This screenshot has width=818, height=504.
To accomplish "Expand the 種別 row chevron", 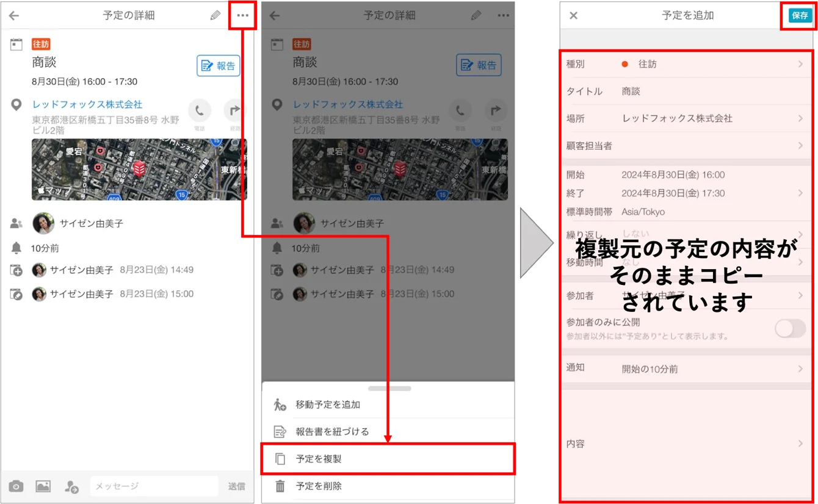I will [x=800, y=64].
